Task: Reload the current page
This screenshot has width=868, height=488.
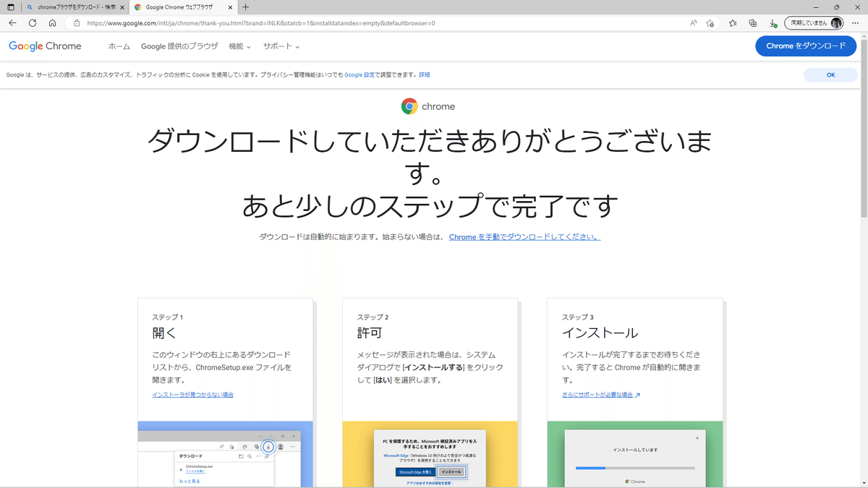Action: click(33, 23)
